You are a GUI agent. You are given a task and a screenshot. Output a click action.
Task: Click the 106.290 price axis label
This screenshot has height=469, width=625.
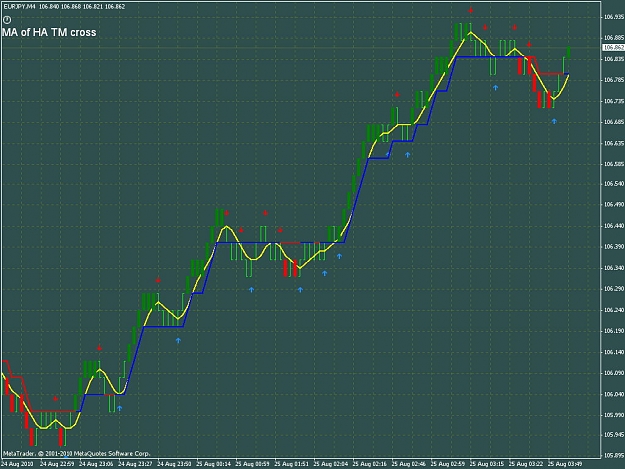pos(614,288)
